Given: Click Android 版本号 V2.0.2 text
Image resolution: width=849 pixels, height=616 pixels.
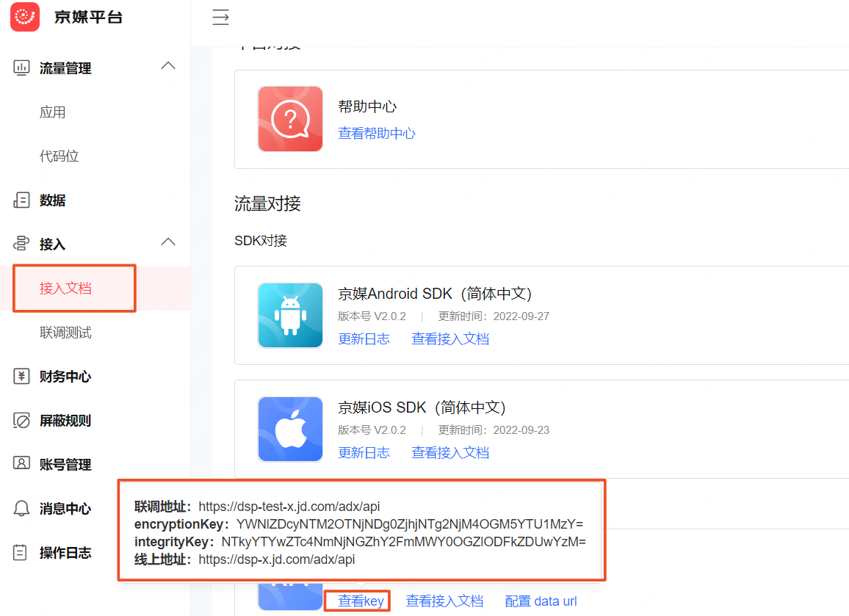Looking at the screenshot, I should tap(372, 316).
